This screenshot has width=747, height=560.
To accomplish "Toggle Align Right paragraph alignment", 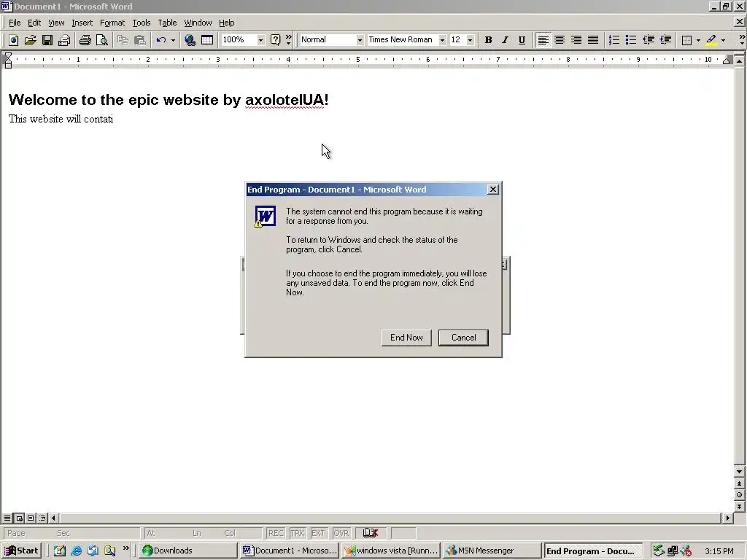I will [x=576, y=40].
